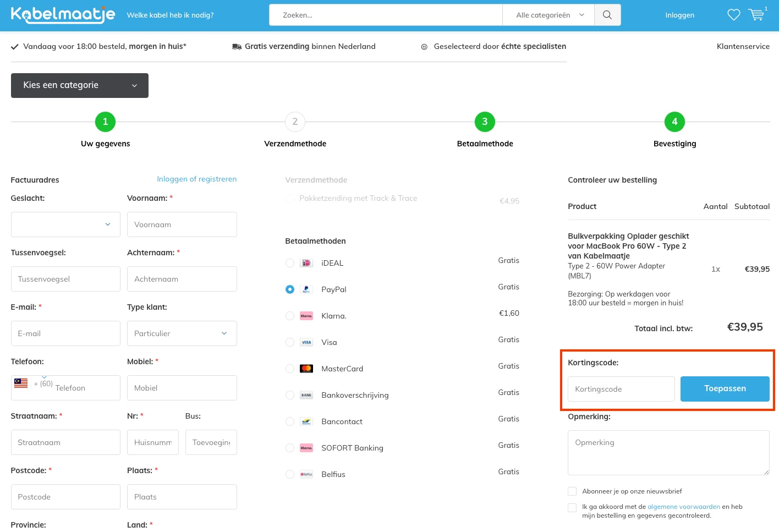Click the iDEAL payment logo
This screenshot has width=779, height=532.
click(x=306, y=263)
